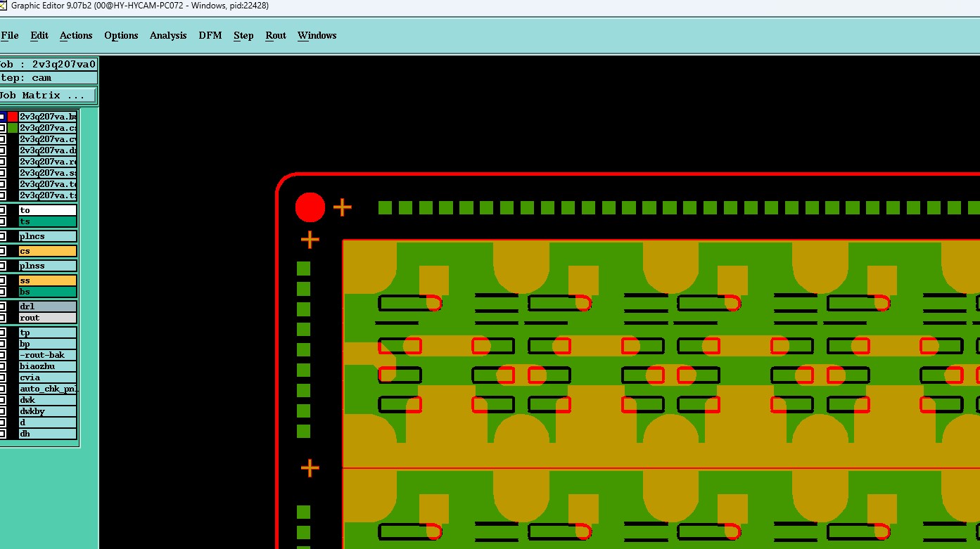Select the 'bs' layer row
The height and width of the screenshot is (549, 980).
pos(48,292)
